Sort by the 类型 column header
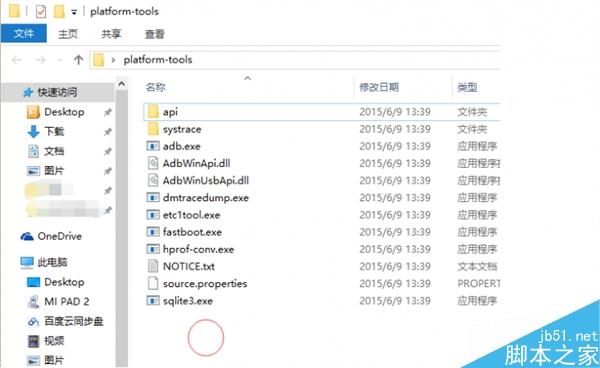600x368 pixels. coord(467,87)
